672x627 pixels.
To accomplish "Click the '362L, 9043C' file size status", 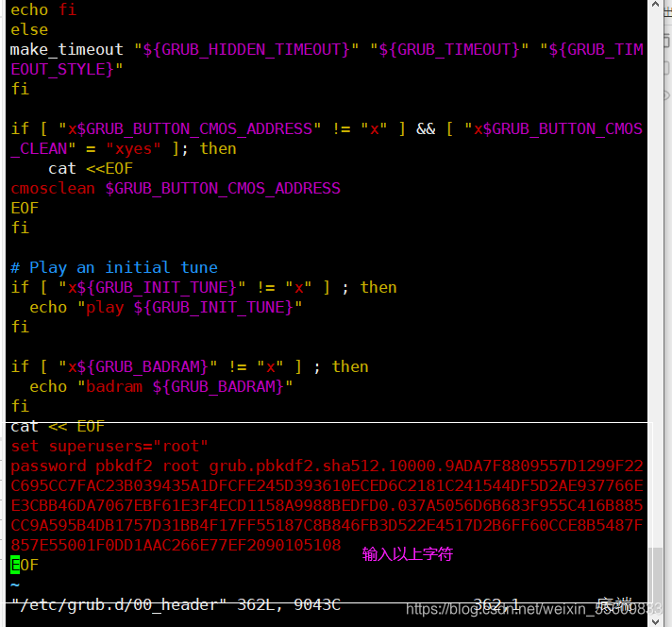I will (x=289, y=604).
